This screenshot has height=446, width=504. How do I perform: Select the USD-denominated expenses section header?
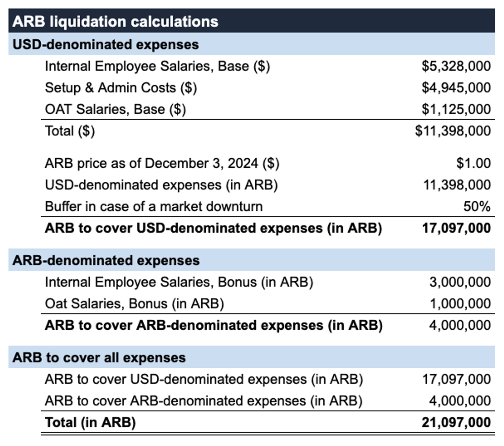click(x=106, y=44)
